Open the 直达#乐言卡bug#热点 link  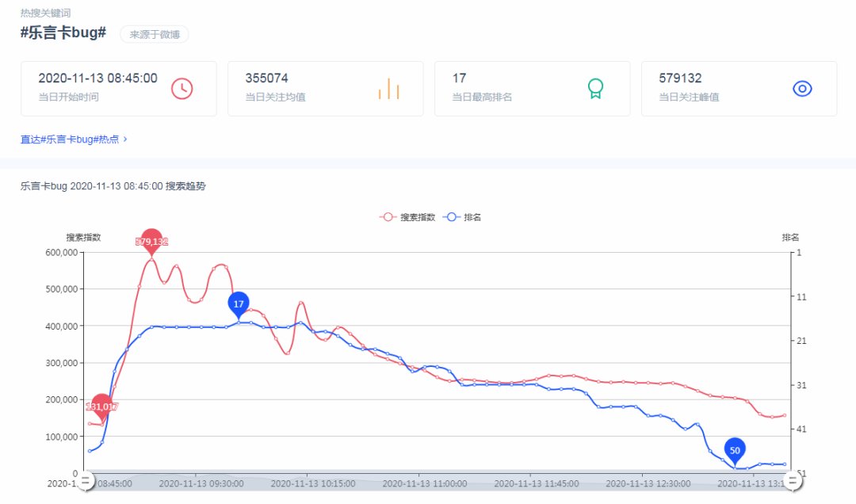[74, 139]
